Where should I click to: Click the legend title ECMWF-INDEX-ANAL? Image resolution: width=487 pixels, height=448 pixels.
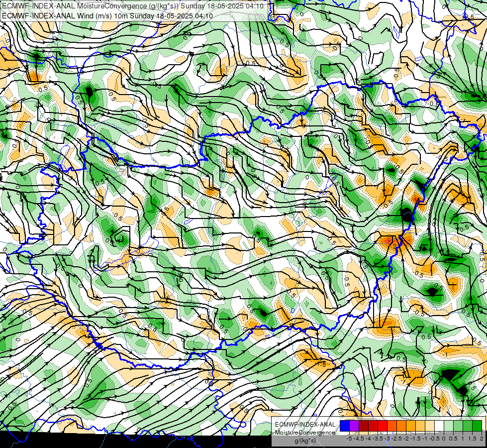point(305,425)
